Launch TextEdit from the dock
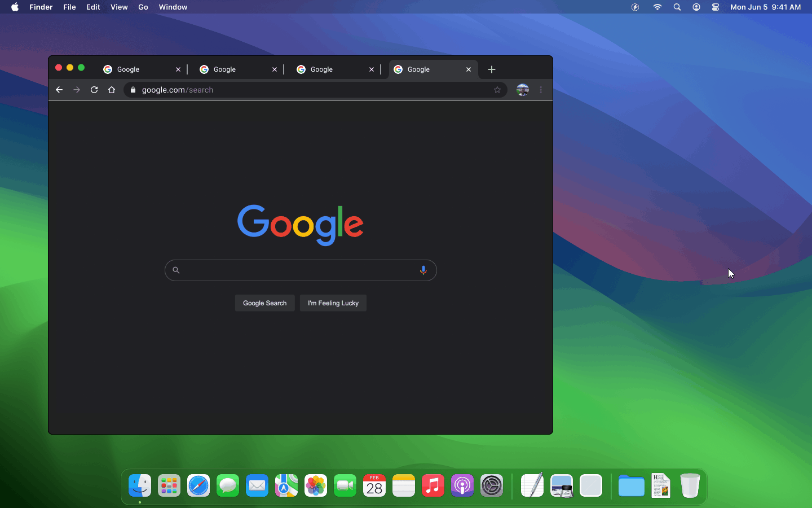The height and width of the screenshot is (508, 812). pyautogui.click(x=532, y=485)
